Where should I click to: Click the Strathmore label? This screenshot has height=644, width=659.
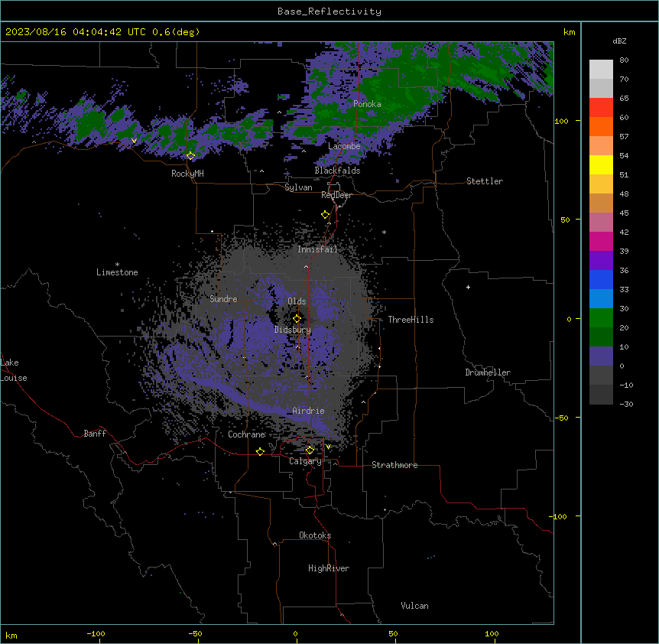coord(394,465)
